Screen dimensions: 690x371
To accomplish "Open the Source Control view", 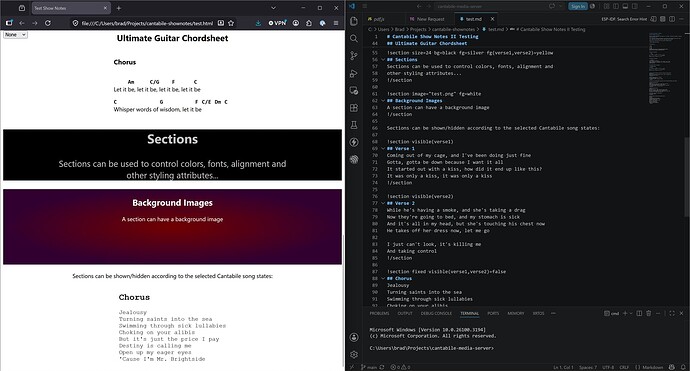I will click(354, 56).
